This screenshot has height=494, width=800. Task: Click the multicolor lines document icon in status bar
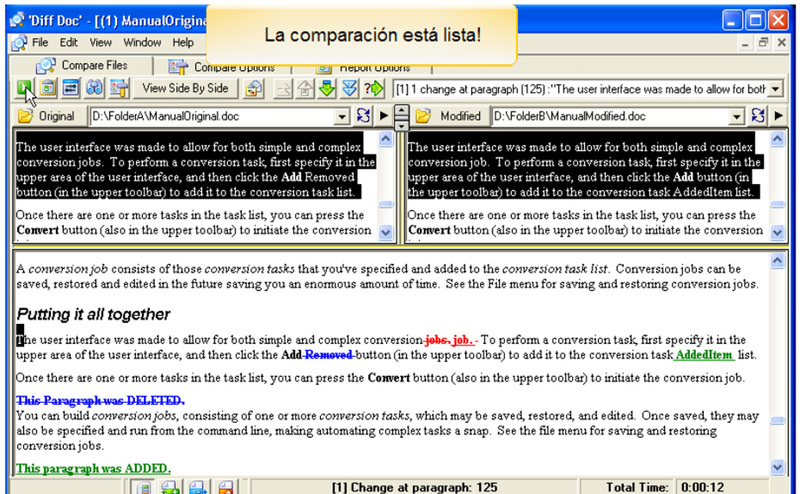click(x=143, y=487)
